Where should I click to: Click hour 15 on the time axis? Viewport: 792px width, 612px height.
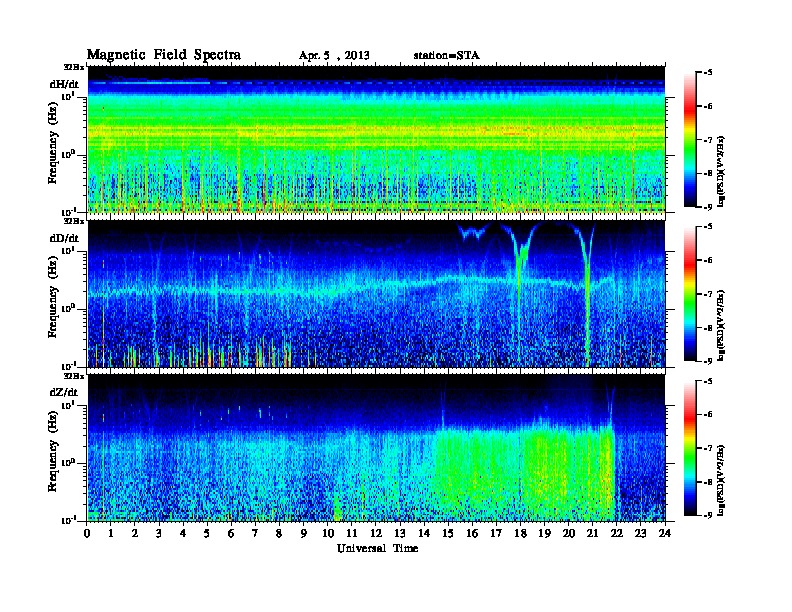pos(448,533)
